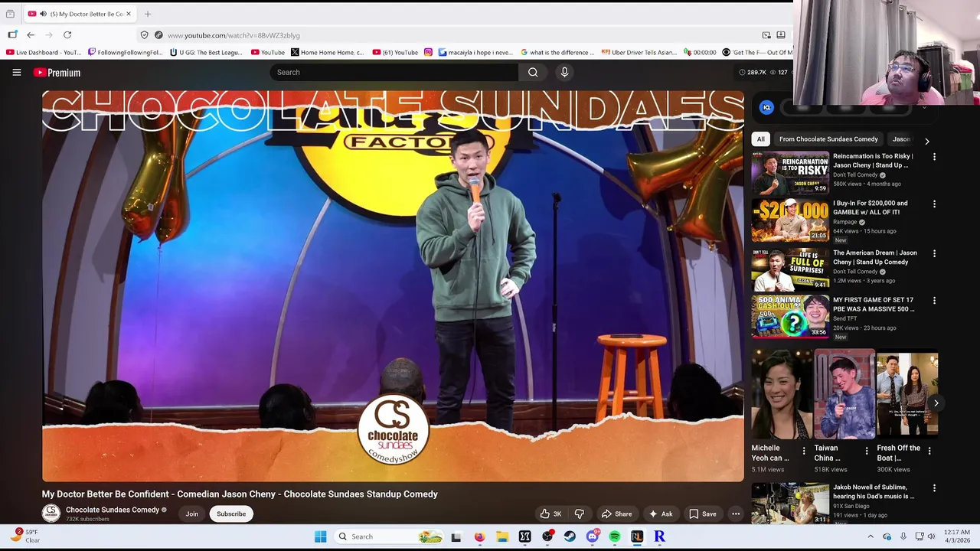
Task: Click the Windows taskbar Search box
Action: tap(390, 536)
